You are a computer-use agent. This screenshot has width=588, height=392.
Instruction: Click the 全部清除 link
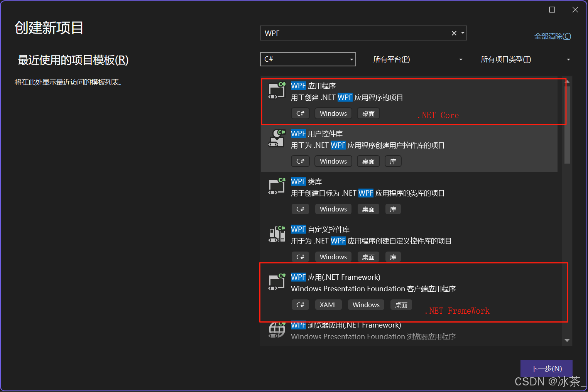[553, 36]
